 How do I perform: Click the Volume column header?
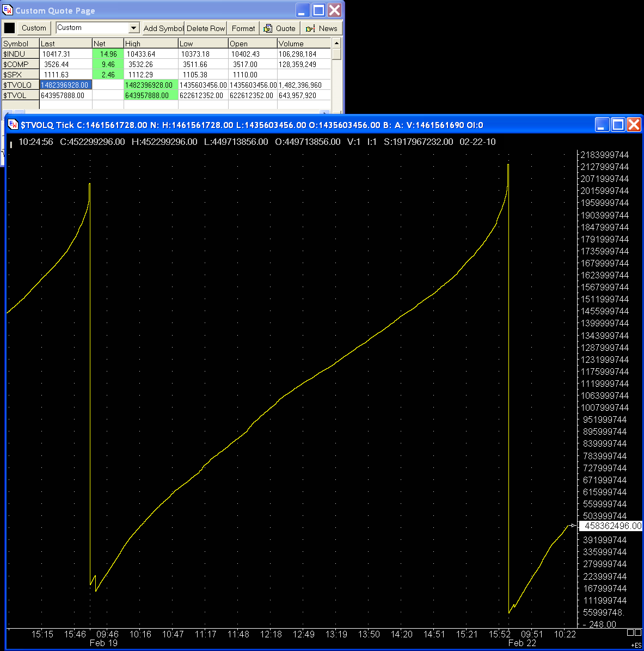303,44
